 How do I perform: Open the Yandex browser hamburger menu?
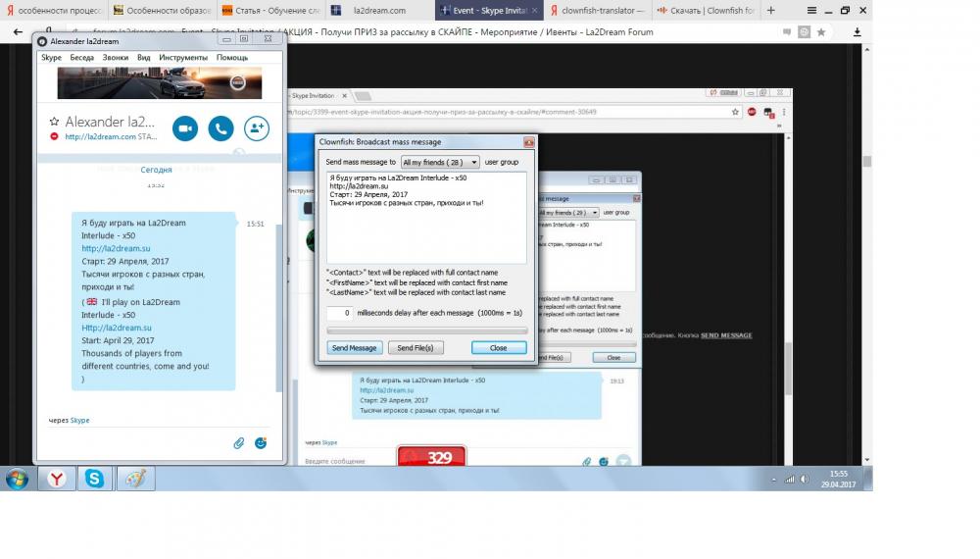coord(809,10)
